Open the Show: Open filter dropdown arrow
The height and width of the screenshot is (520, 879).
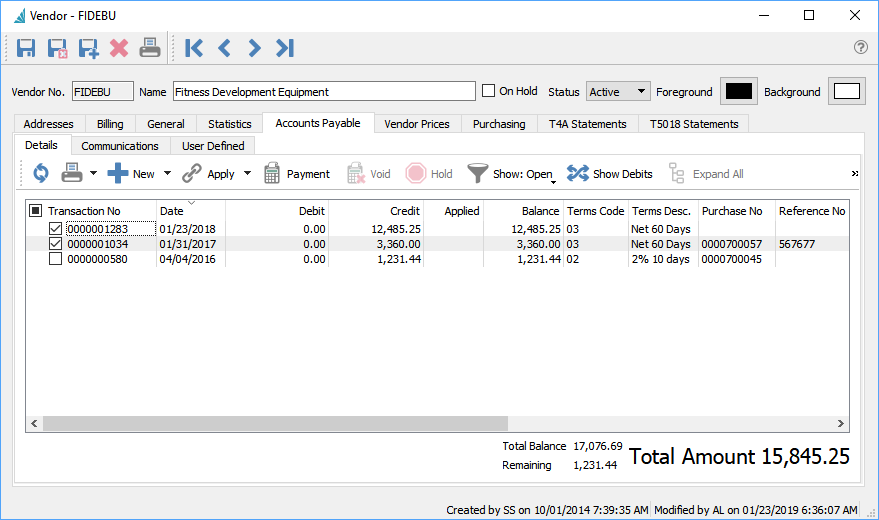(x=553, y=182)
